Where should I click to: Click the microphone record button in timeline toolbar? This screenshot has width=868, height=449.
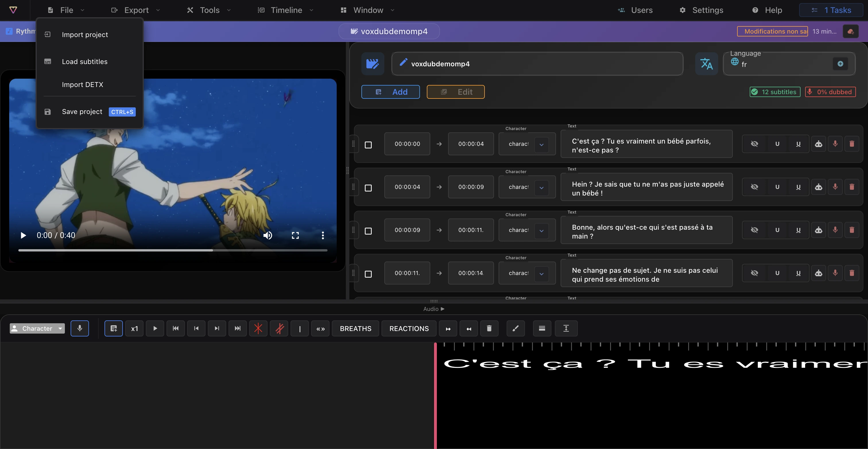pyautogui.click(x=80, y=328)
